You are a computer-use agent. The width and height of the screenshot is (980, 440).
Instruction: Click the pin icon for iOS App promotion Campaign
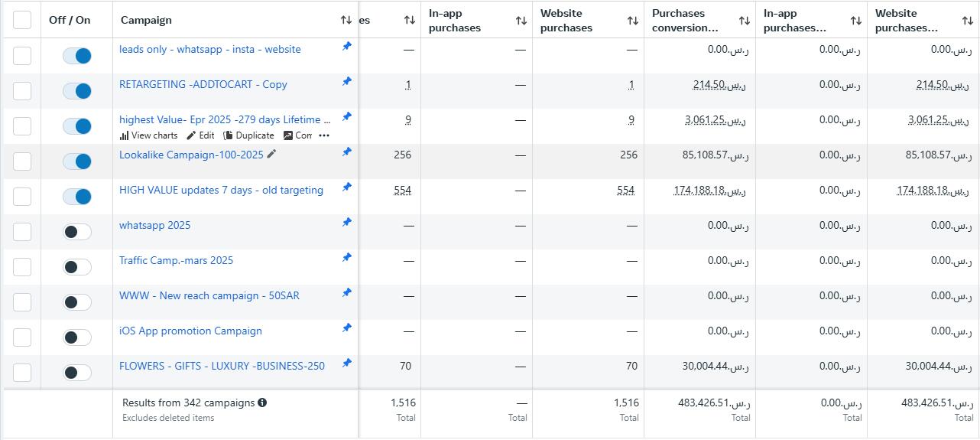click(346, 328)
